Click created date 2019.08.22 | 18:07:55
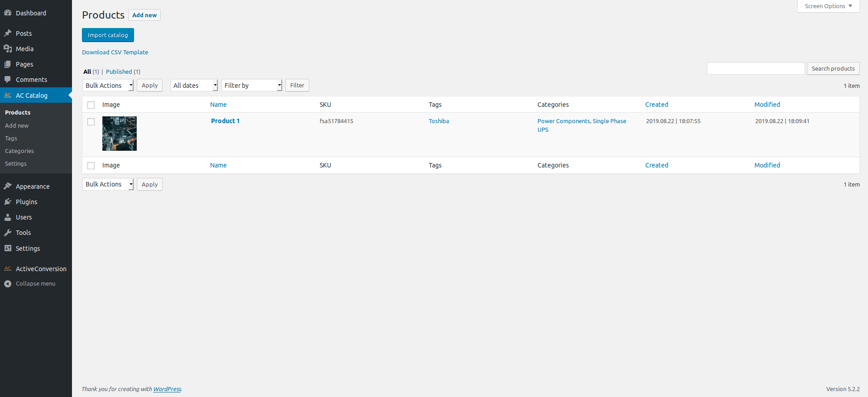This screenshot has width=868, height=397. [673, 121]
